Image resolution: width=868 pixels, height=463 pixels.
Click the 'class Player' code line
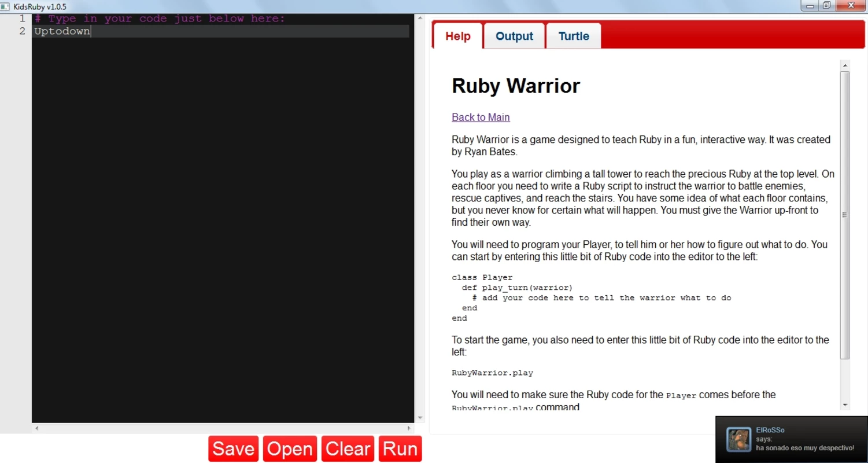coord(482,277)
